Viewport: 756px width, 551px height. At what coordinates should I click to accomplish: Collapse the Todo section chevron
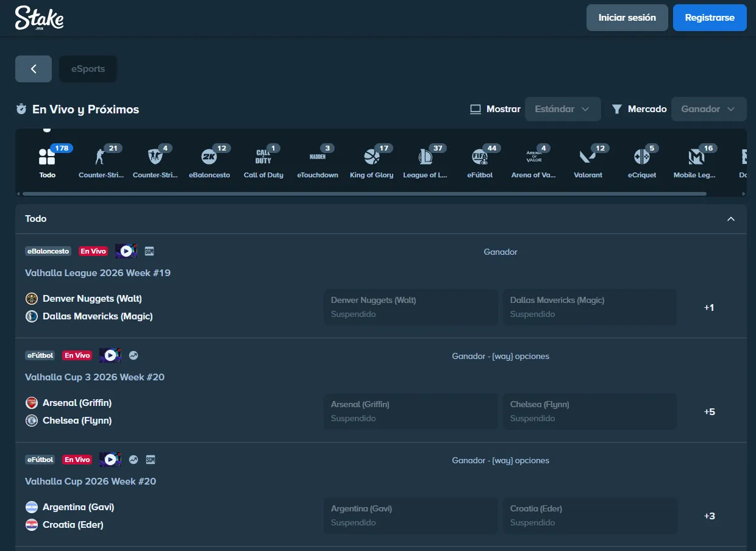tap(731, 219)
